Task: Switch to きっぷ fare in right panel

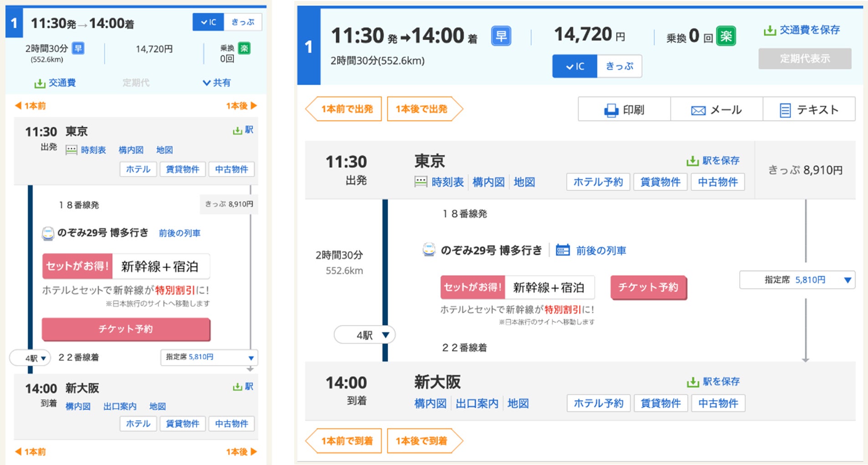Action: 619,66
